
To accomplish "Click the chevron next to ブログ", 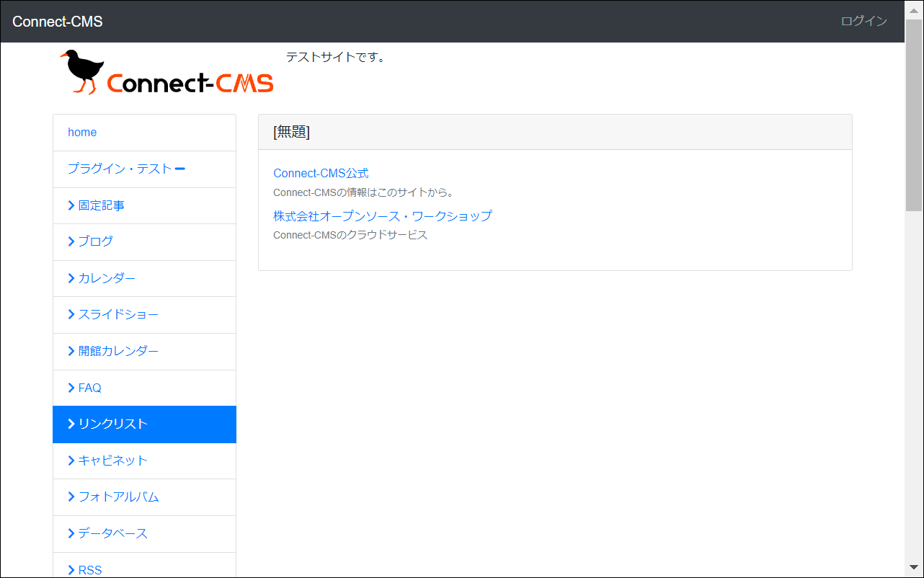I will (71, 242).
